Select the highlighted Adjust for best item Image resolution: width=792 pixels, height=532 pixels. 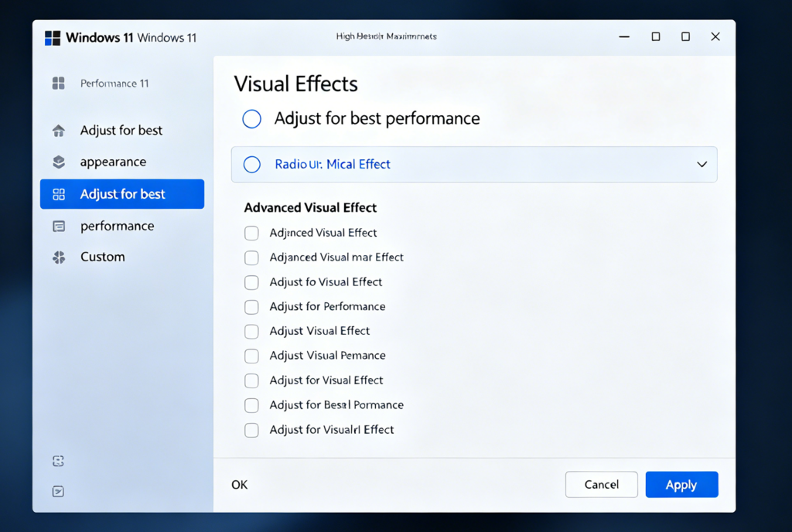[x=122, y=194]
